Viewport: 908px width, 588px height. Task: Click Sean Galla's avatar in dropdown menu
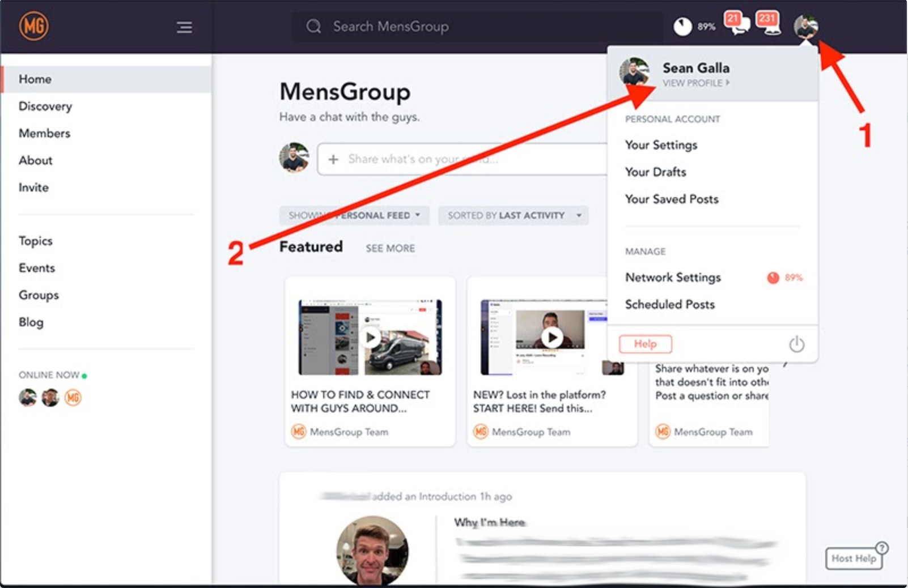634,71
